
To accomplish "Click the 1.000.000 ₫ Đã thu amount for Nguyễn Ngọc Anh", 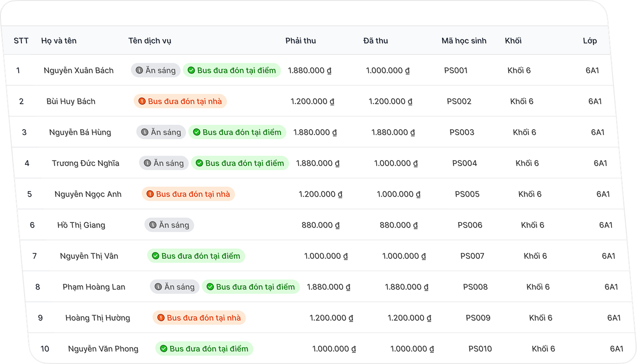I will (399, 194).
